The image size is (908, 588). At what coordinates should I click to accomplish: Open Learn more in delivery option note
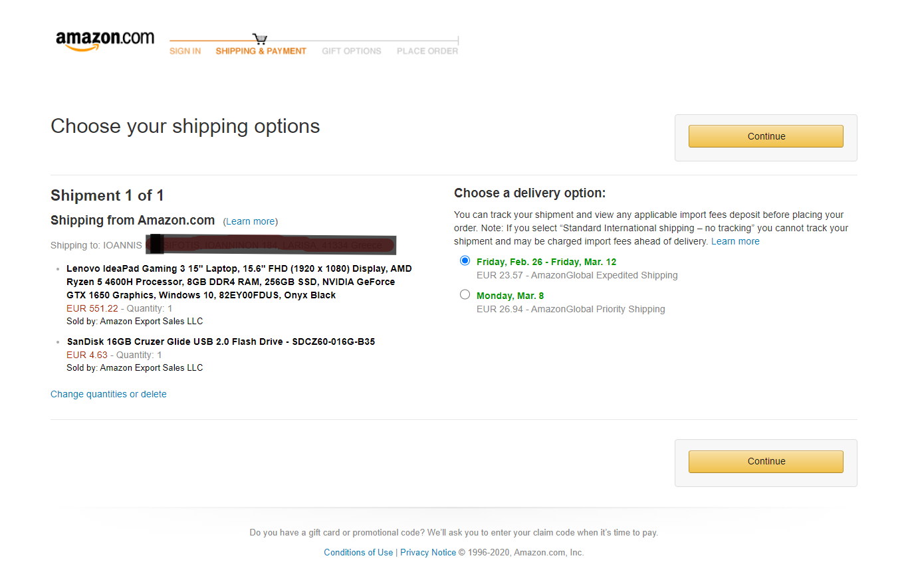(735, 241)
